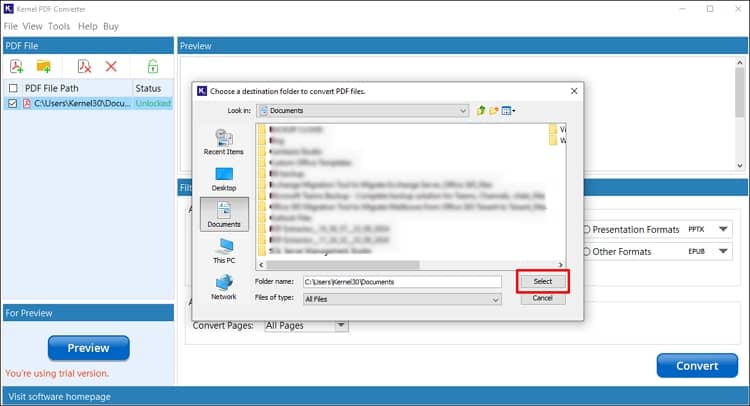
Task: Click the Status column header
Action: tap(153, 88)
